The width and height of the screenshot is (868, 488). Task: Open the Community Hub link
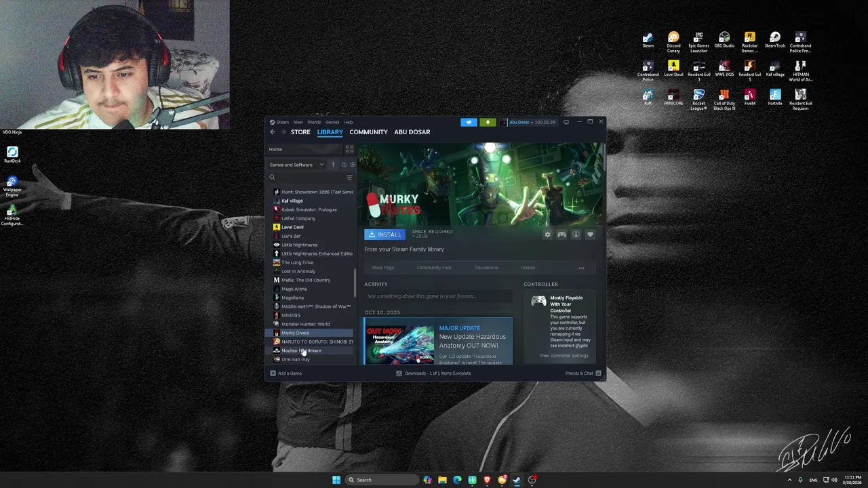(x=434, y=268)
